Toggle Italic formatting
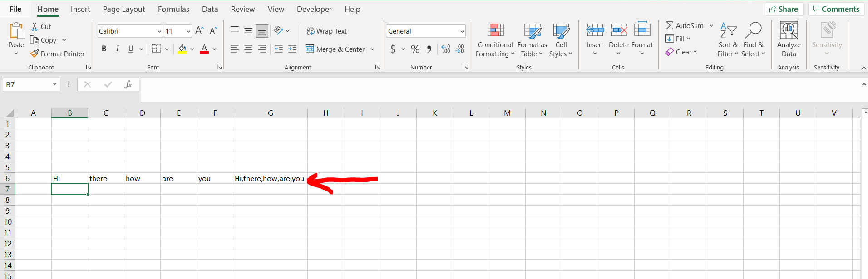This screenshot has width=868, height=279. pyautogui.click(x=118, y=49)
